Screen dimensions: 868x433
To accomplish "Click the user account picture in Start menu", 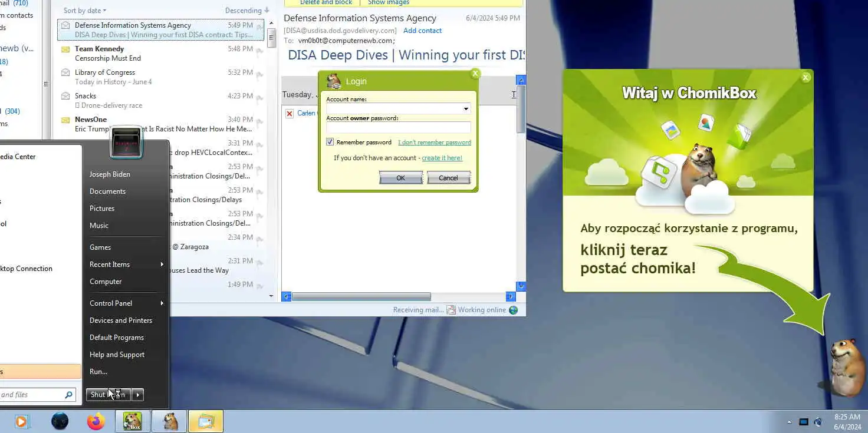I will tap(126, 143).
